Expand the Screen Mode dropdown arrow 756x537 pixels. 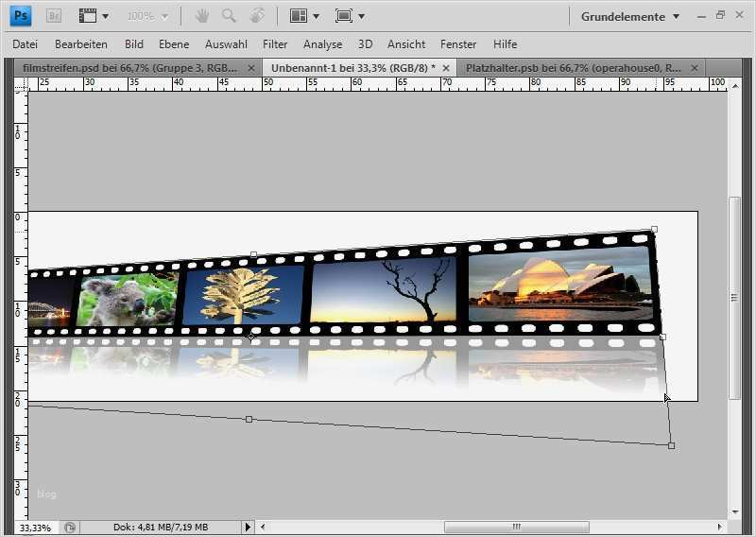click(361, 16)
